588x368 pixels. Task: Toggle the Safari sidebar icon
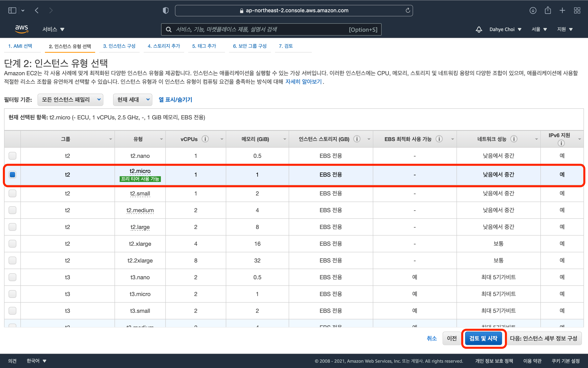pos(12,10)
